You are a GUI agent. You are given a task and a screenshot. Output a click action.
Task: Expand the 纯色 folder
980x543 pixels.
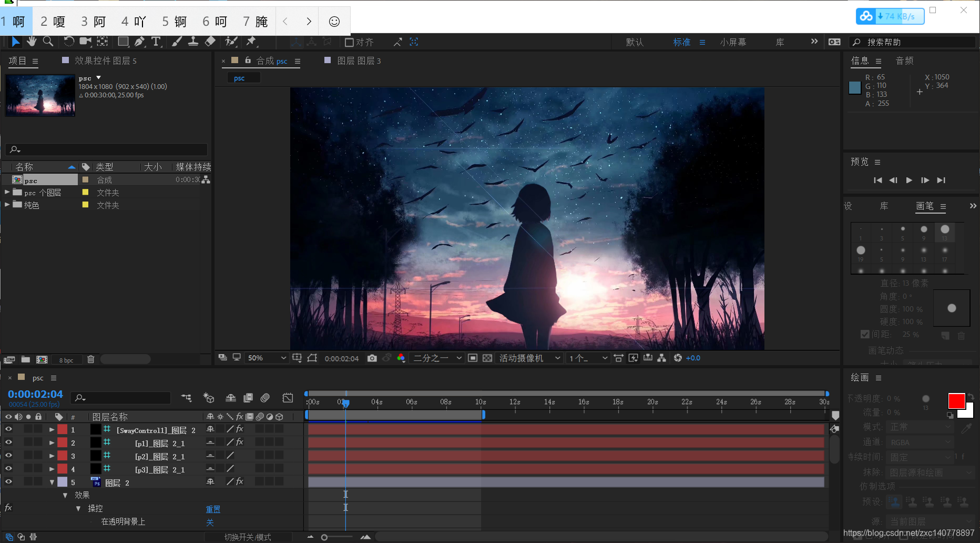(x=7, y=205)
